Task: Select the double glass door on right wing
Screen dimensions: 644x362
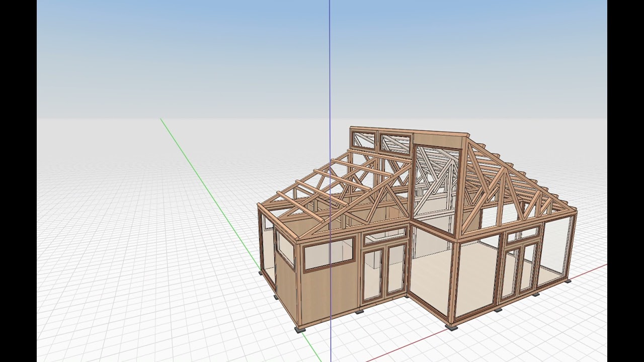Action: [519, 270]
